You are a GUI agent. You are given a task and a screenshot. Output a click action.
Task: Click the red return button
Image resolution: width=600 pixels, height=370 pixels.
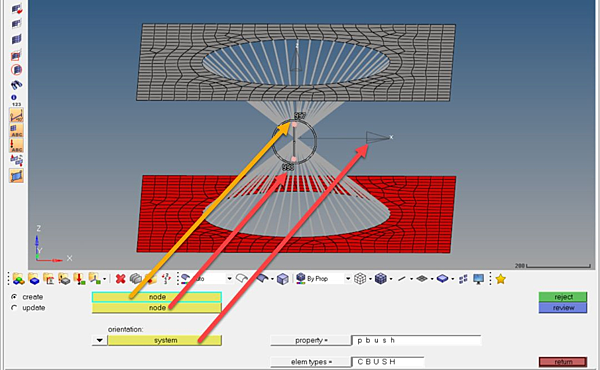coord(563,362)
